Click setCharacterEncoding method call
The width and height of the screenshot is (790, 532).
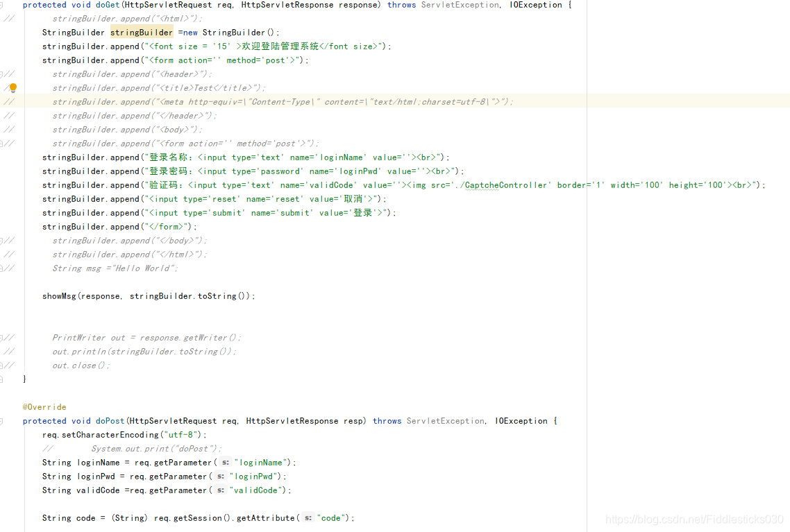pyautogui.click(x=110, y=435)
